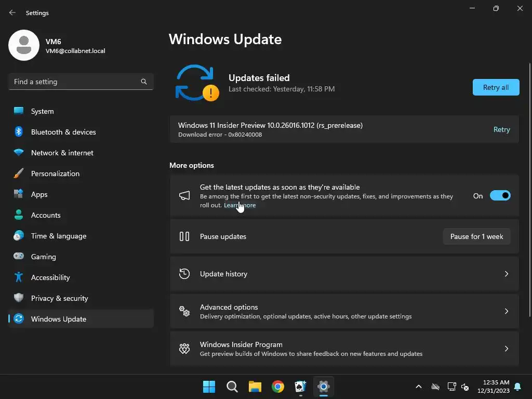Viewport: 532px width, 399px height.
Task: Click the OneDrive cloud icon in tray
Action: (x=435, y=387)
